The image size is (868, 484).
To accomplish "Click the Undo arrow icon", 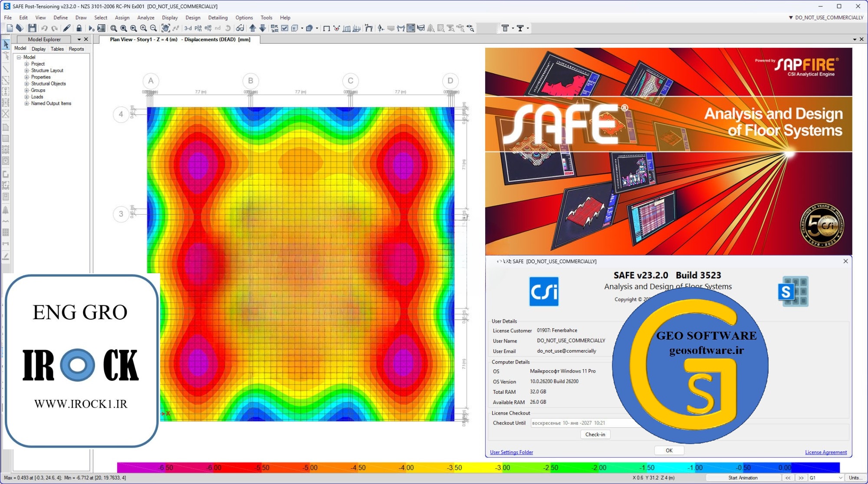I will pos(44,28).
